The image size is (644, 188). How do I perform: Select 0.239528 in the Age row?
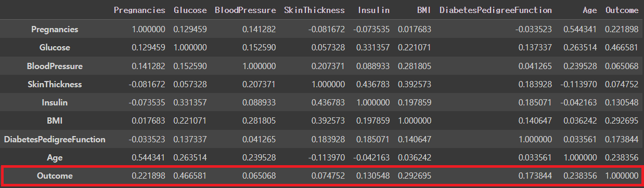point(259,158)
